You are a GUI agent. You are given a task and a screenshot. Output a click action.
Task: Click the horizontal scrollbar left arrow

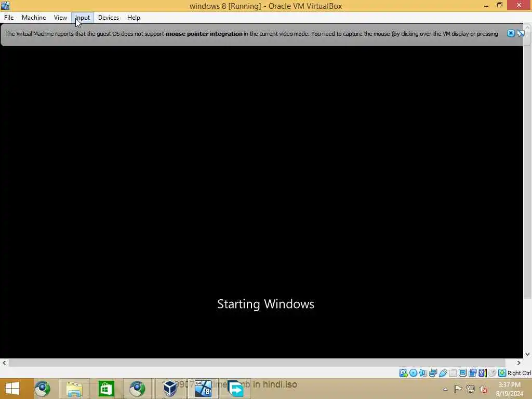coord(4,363)
